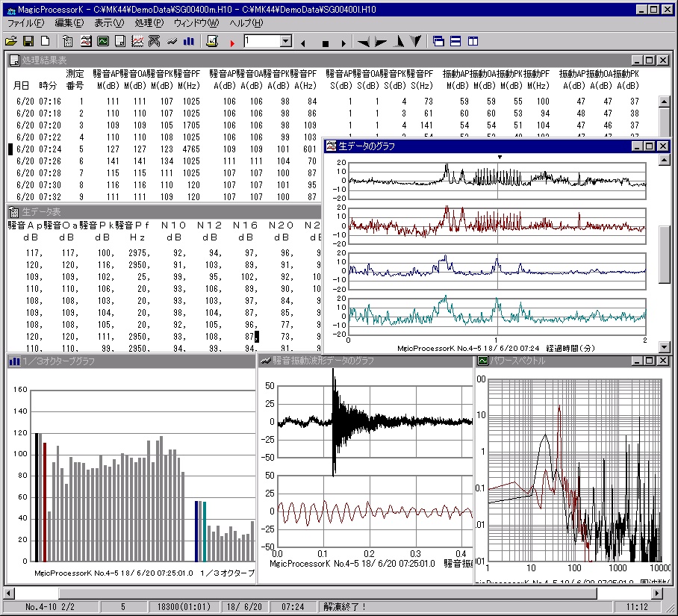Open the ウィンドウ(W) menu
Image resolution: width=678 pixels, height=616 pixels.
(x=196, y=23)
